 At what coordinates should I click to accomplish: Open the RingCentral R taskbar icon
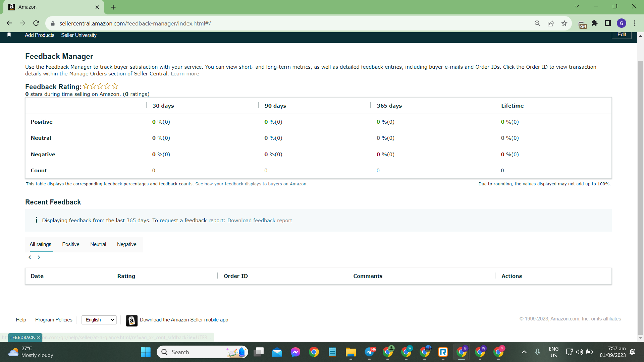point(443,352)
